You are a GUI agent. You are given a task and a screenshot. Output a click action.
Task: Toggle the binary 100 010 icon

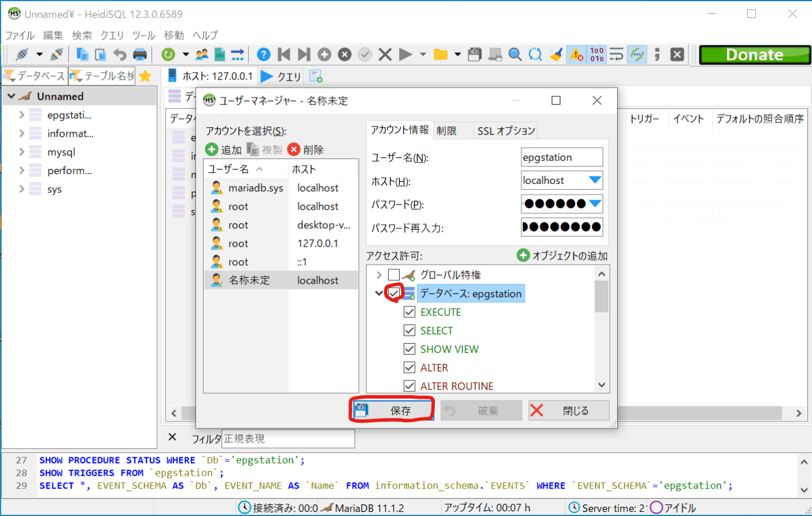click(597, 55)
